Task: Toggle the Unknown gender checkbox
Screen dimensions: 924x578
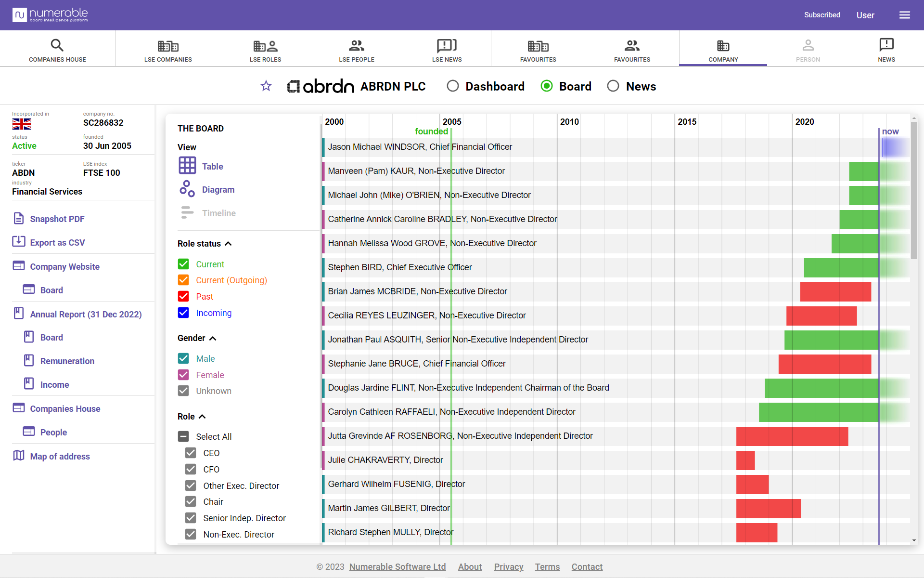Action: (x=183, y=391)
